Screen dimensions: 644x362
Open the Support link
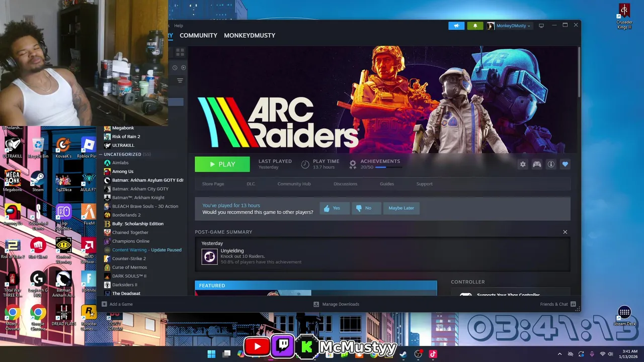[424, 184]
